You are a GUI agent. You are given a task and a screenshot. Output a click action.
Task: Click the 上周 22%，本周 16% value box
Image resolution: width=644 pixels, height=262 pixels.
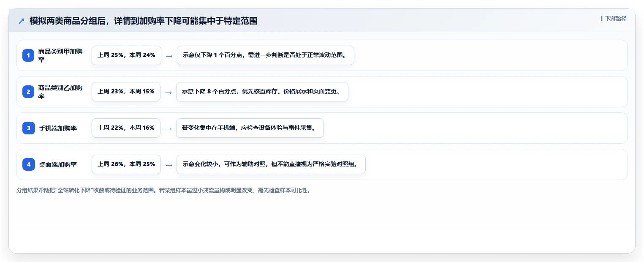coord(126,128)
